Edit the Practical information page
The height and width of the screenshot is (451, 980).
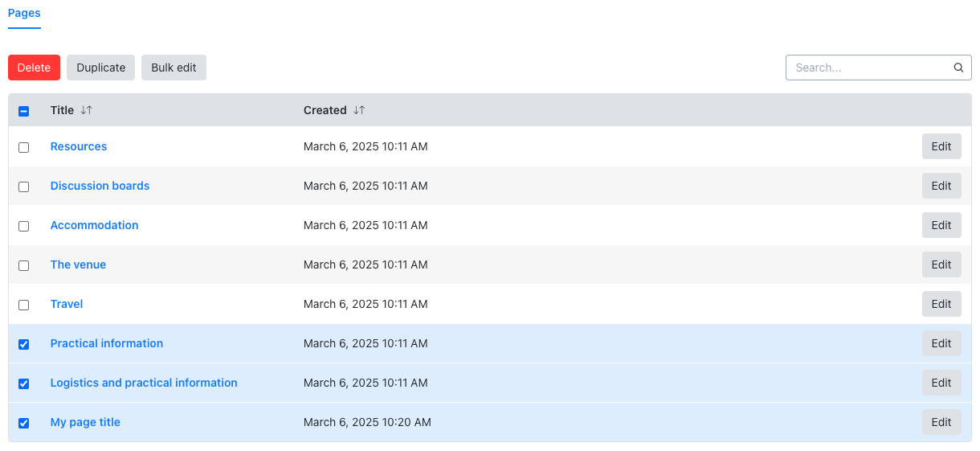click(x=941, y=343)
